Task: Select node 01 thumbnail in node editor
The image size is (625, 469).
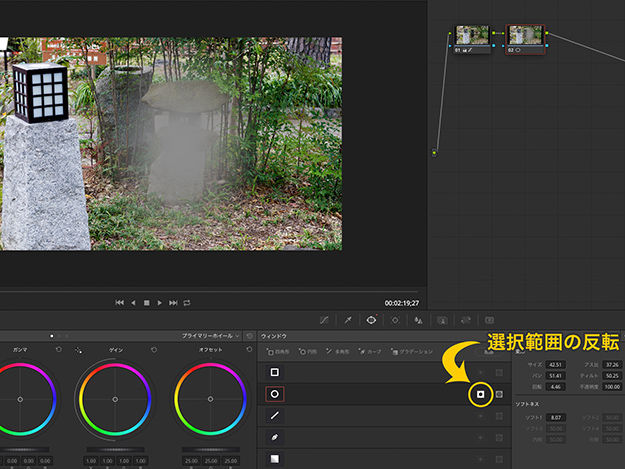Action: [x=472, y=37]
